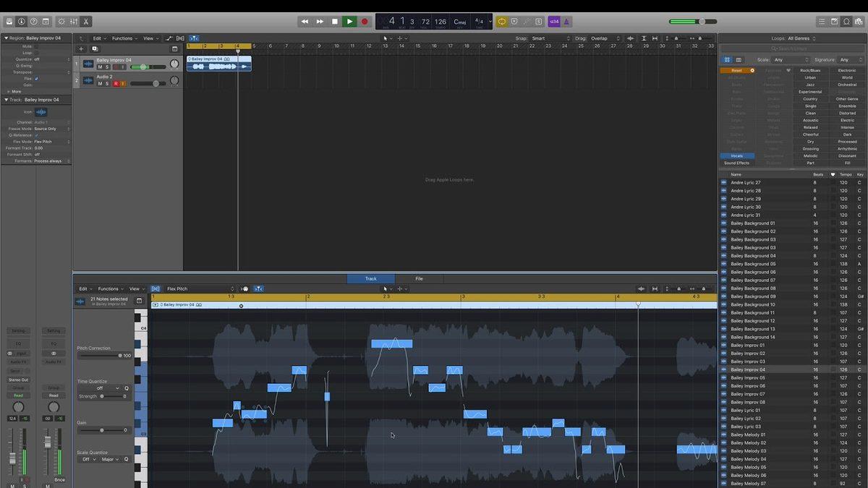Select the Vocals category button
The width and height of the screenshot is (868, 488).
(737, 156)
